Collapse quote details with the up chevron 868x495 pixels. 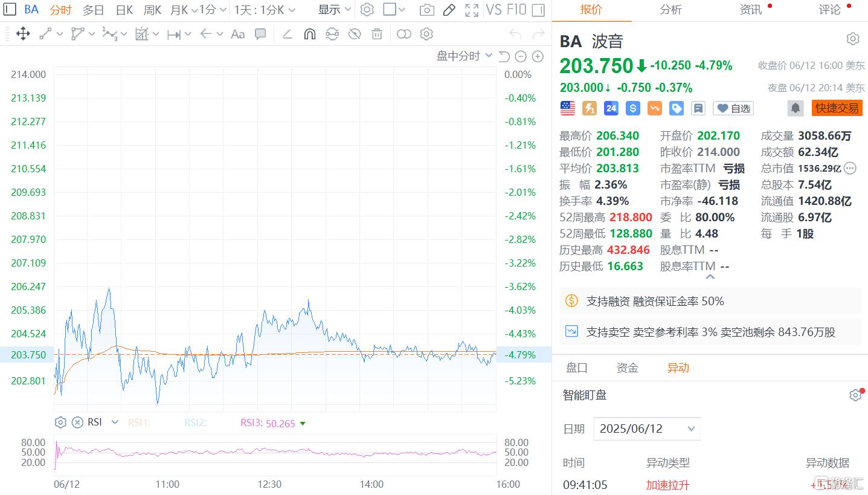(710, 277)
